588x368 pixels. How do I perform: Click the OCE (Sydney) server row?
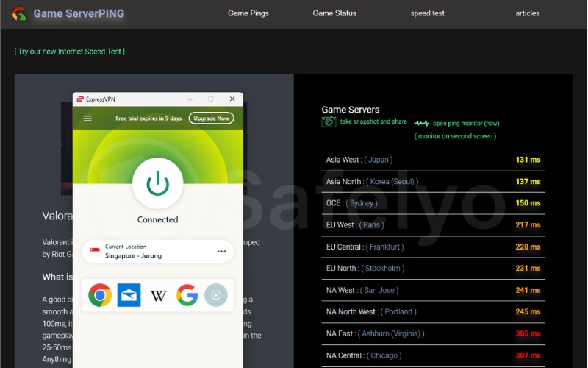click(x=433, y=203)
